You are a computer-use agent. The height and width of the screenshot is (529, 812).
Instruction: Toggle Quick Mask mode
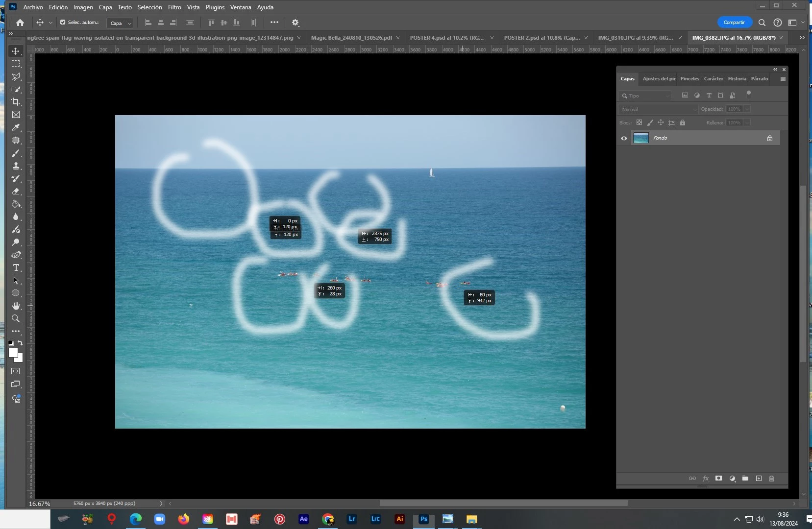(x=16, y=371)
